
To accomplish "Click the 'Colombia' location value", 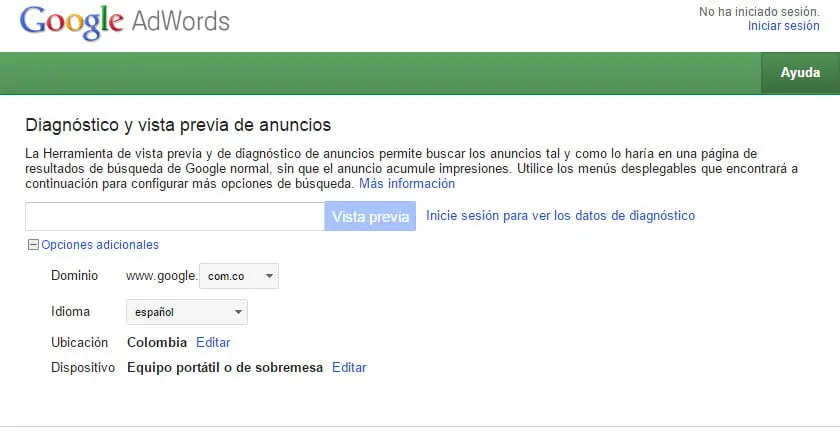I will coord(157,342).
